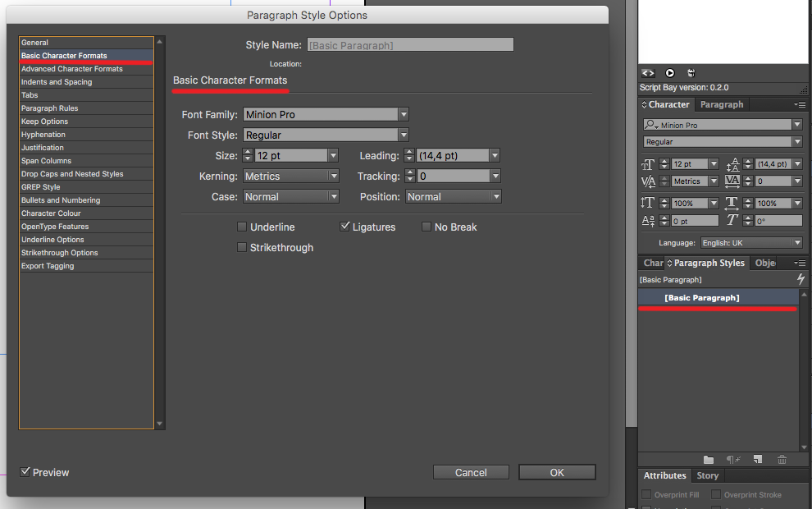Open the Font Style dropdown in dialog
The width and height of the screenshot is (812, 509).
(x=404, y=135)
